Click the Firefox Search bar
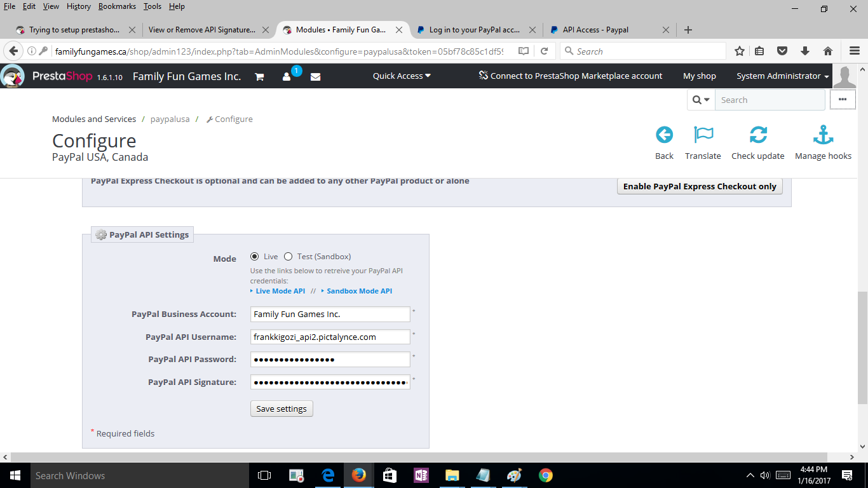Image resolution: width=868 pixels, height=488 pixels. (x=643, y=51)
